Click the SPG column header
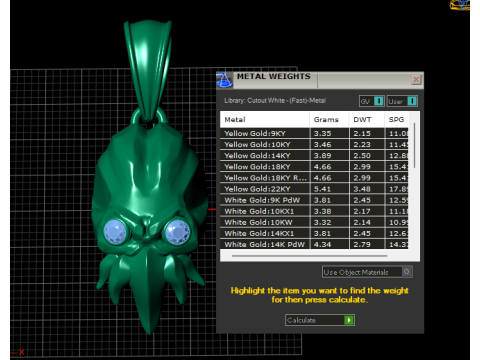 pyautogui.click(x=396, y=119)
